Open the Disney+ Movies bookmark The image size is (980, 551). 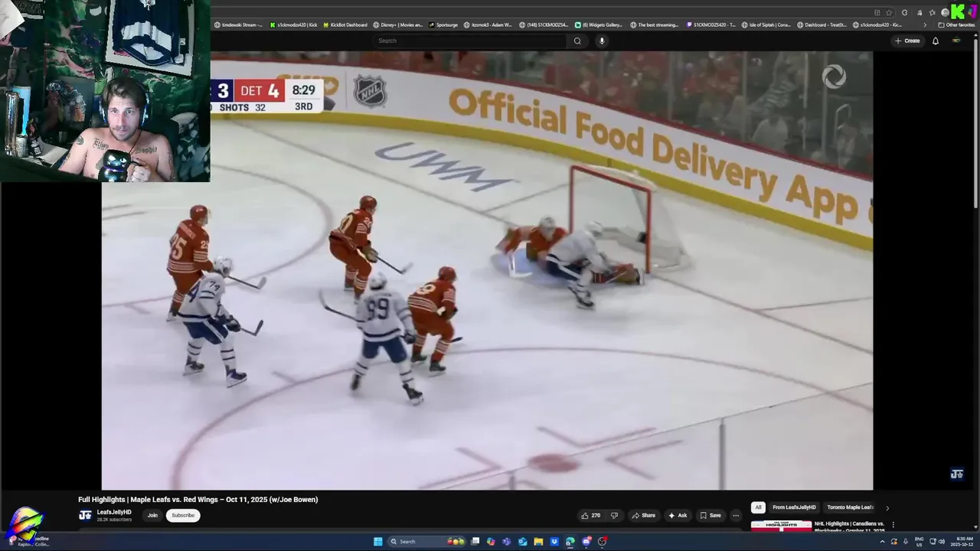[398, 24]
